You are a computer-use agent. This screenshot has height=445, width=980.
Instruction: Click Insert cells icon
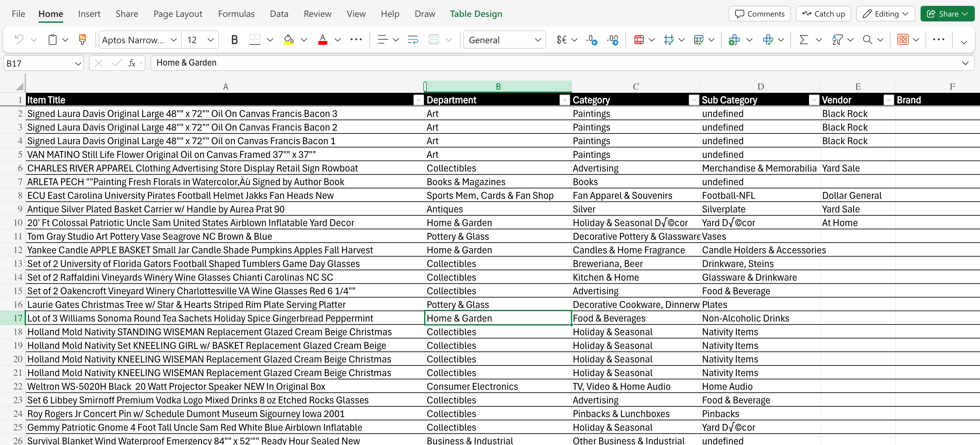[x=734, y=40]
